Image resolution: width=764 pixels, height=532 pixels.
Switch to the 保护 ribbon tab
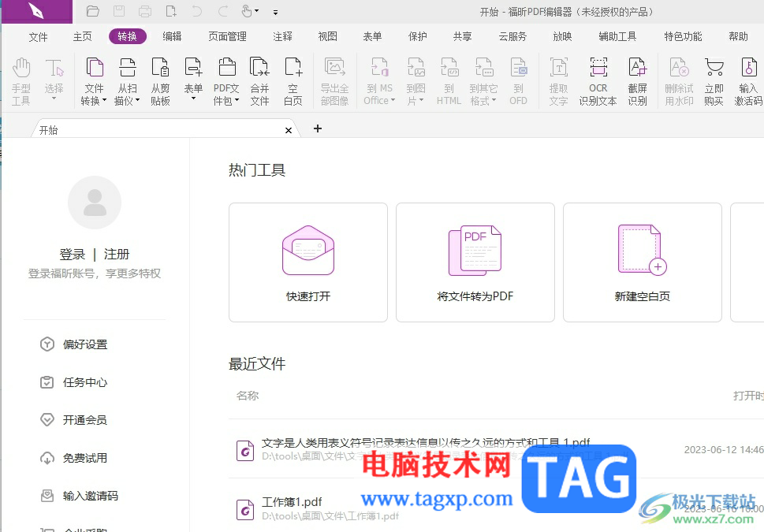pyautogui.click(x=418, y=36)
